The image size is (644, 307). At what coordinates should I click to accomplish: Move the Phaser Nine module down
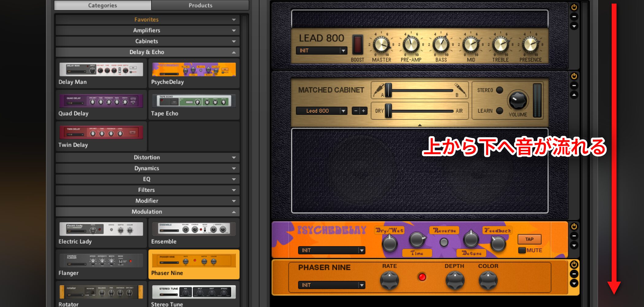(574, 283)
